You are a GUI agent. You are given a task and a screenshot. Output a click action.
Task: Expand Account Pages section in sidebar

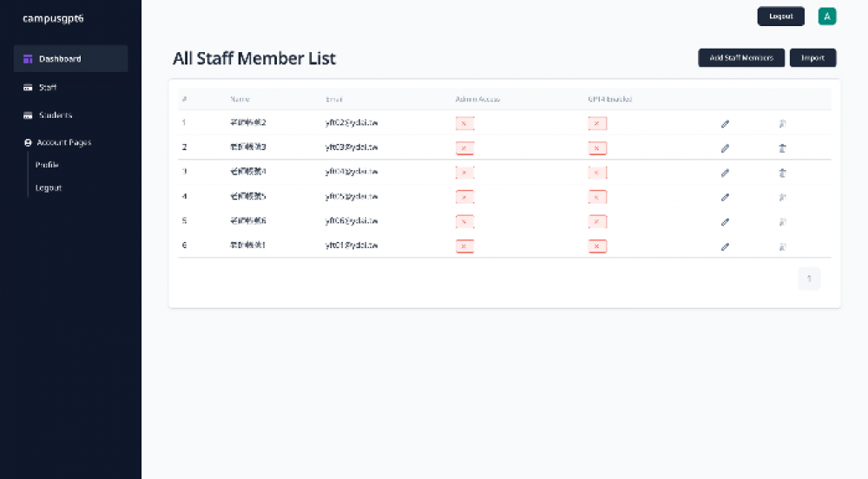point(63,142)
